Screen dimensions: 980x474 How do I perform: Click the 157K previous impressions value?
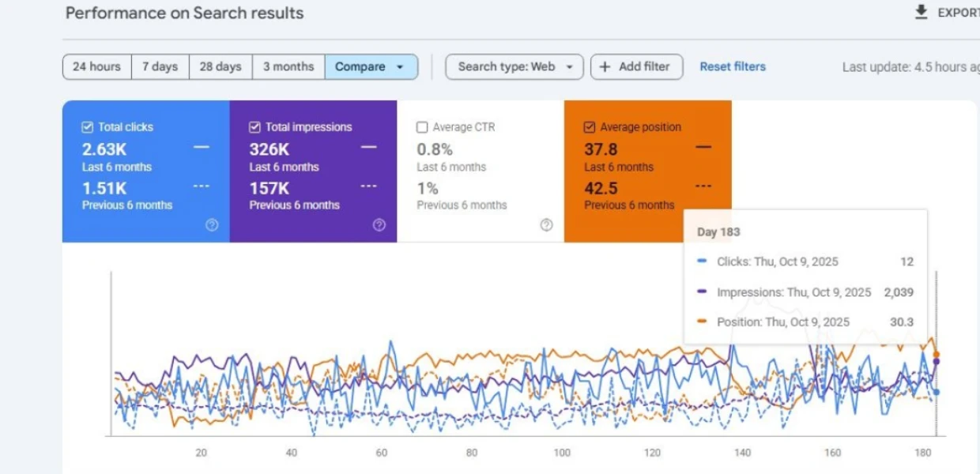click(269, 188)
